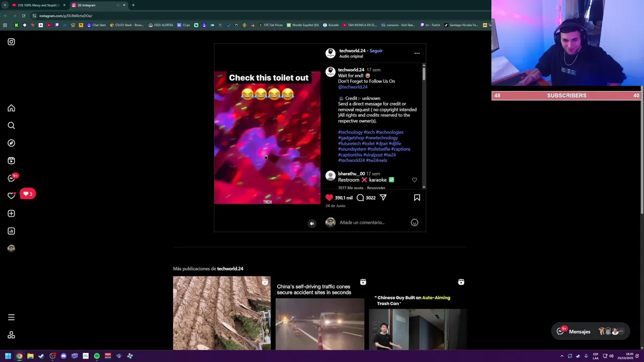
Task: Open Reels from the sidebar
Action: (11, 161)
